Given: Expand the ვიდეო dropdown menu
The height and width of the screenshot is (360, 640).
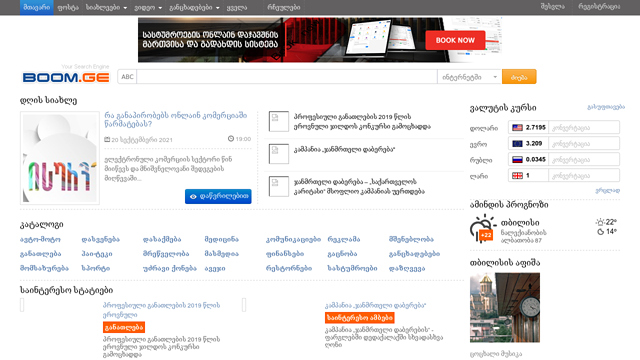Looking at the screenshot, I should pyautogui.click(x=148, y=7).
